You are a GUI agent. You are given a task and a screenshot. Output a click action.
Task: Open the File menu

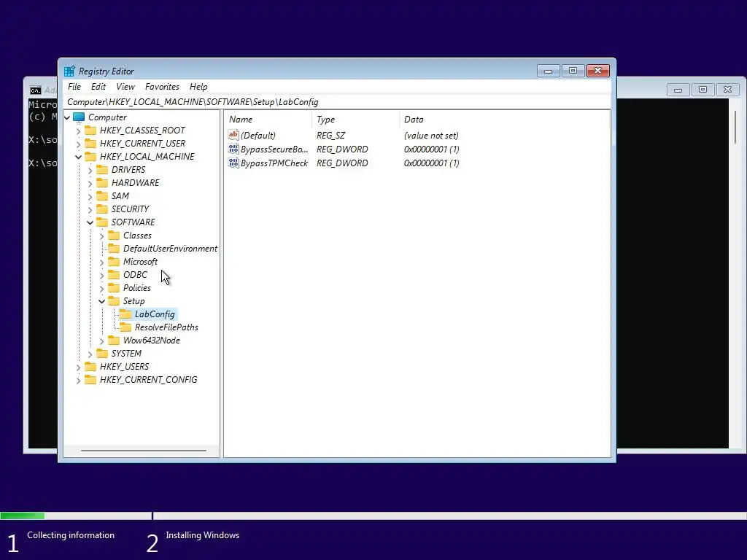[74, 86]
